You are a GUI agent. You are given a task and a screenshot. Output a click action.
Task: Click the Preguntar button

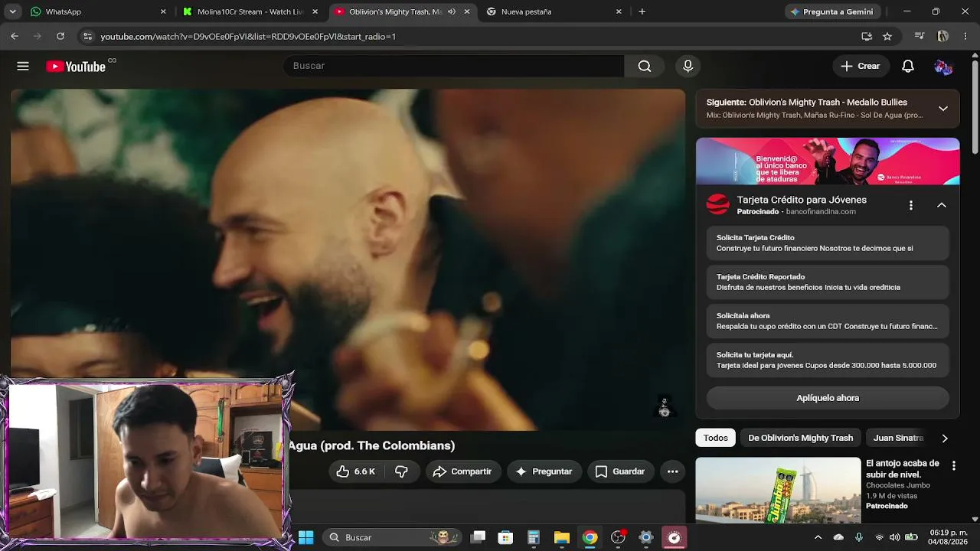544,471
